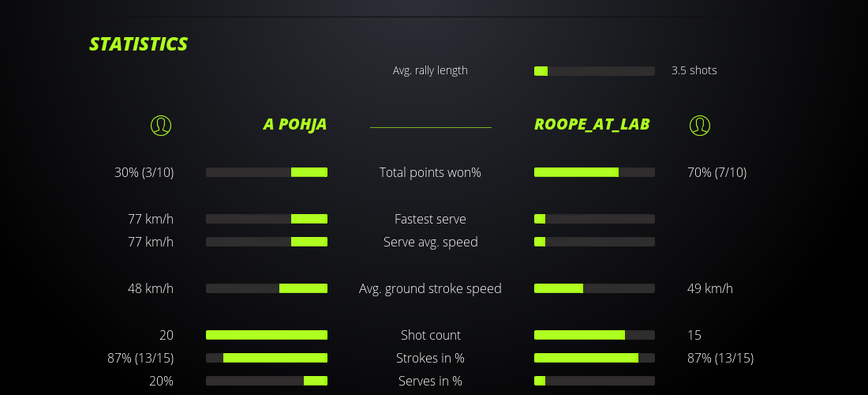Select the ROOPE_AT_LAB player name
This screenshot has height=395, width=868.
(x=592, y=125)
